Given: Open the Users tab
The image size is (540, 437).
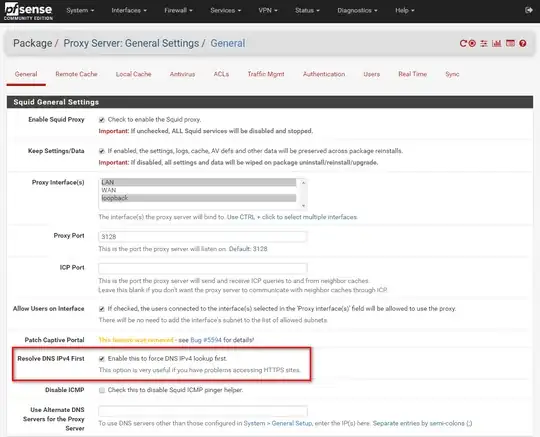Looking at the screenshot, I should coord(372,74).
